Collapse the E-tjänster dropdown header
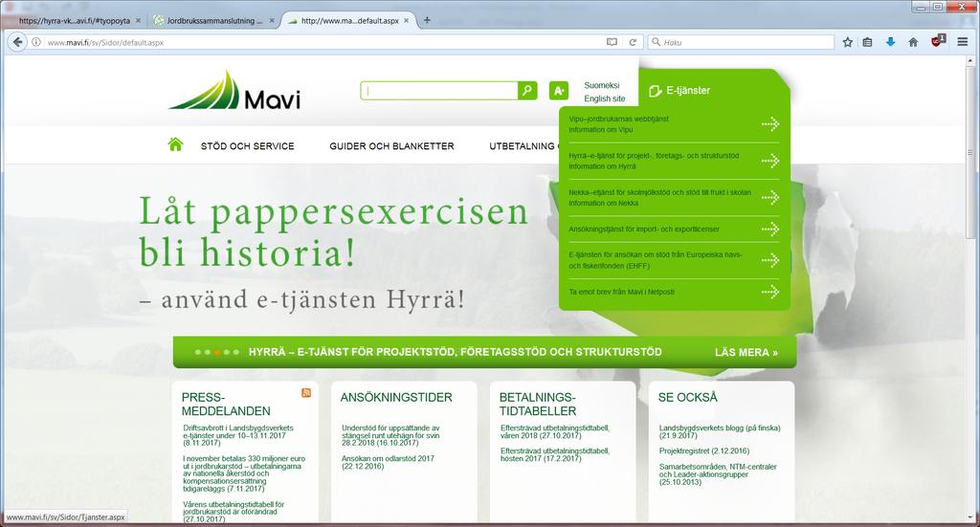This screenshot has height=527, width=980. pos(679,91)
